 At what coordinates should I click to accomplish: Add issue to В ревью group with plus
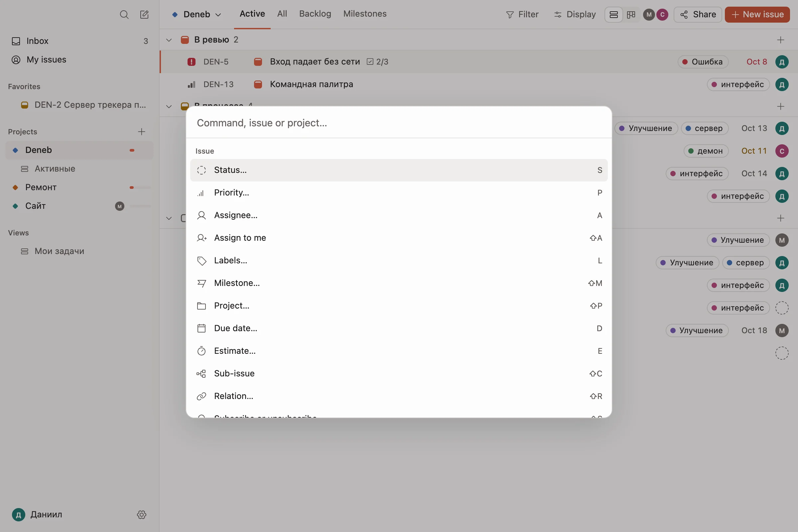(x=780, y=40)
